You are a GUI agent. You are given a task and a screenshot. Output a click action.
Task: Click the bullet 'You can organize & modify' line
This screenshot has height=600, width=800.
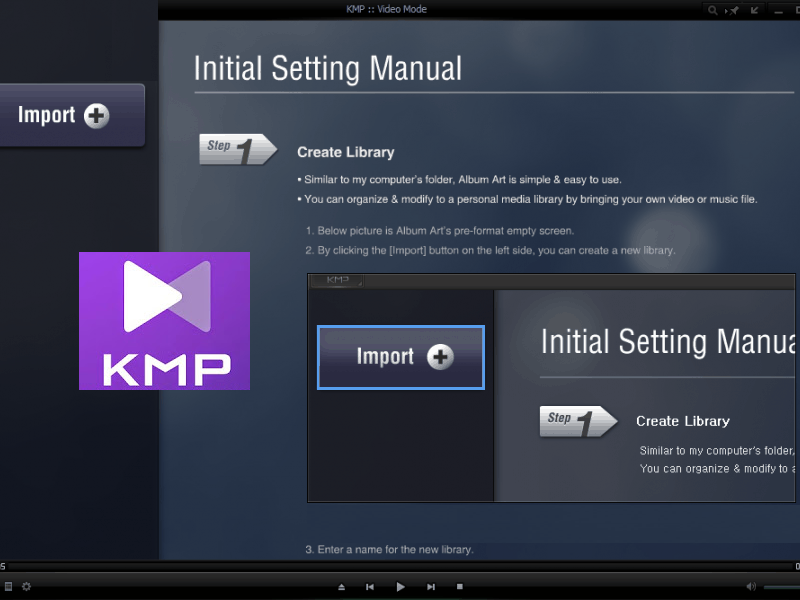(x=527, y=199)
